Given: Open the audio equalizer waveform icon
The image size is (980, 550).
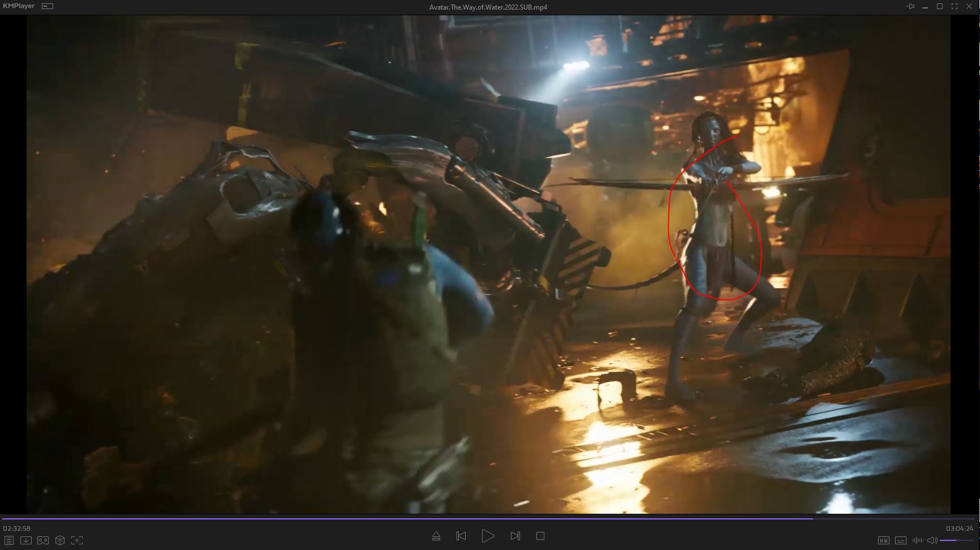Looking at the screenshot, I should (x=917, y=540).
